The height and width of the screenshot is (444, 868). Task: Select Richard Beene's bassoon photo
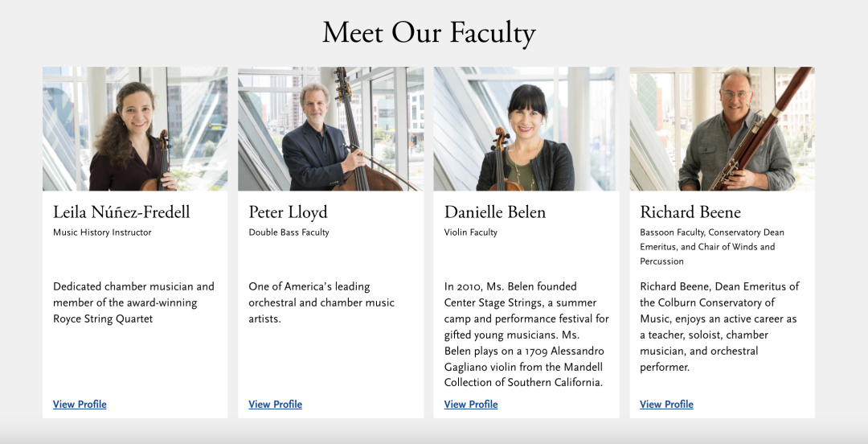coord(722,129)
